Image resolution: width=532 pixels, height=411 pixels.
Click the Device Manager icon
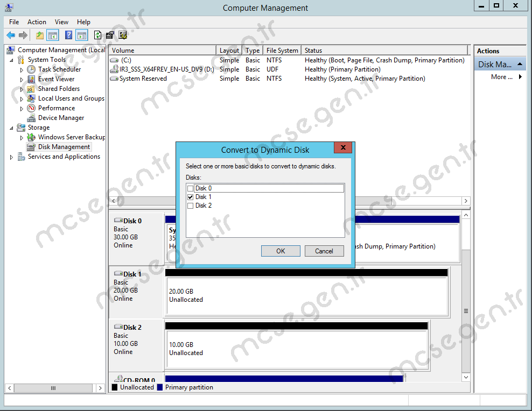coord(31,118)
